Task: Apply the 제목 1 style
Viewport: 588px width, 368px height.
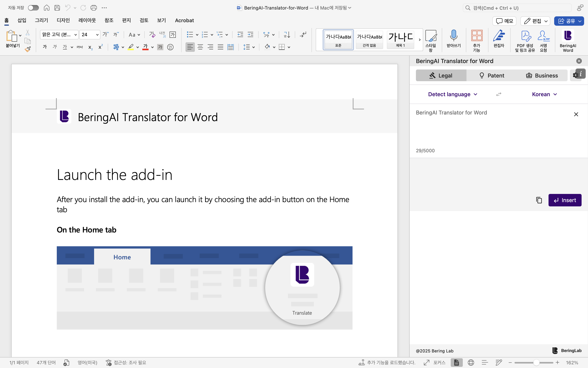Action: [x=400, y=39]
